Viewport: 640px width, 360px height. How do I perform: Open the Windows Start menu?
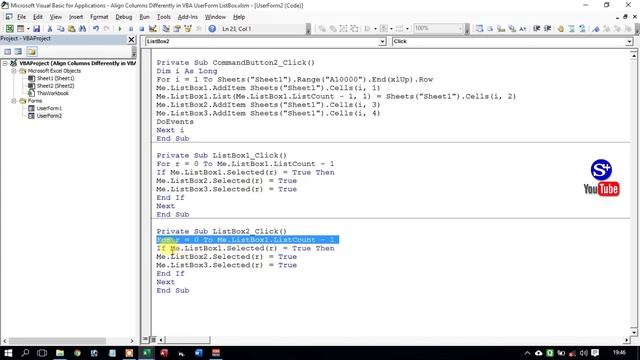coord(8,353)
